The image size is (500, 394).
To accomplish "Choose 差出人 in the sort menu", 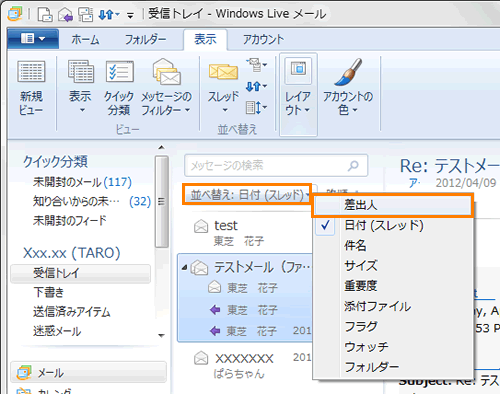I will [393, 205].
